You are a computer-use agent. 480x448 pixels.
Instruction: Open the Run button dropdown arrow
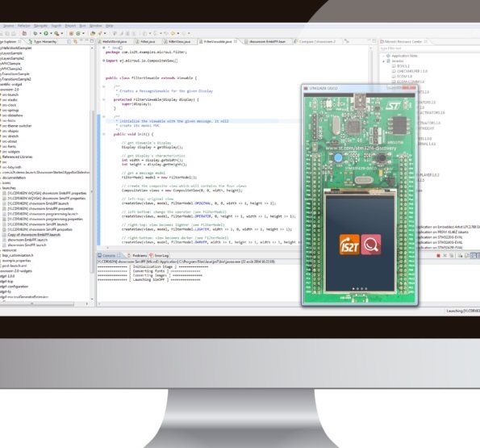pos(51,33)
